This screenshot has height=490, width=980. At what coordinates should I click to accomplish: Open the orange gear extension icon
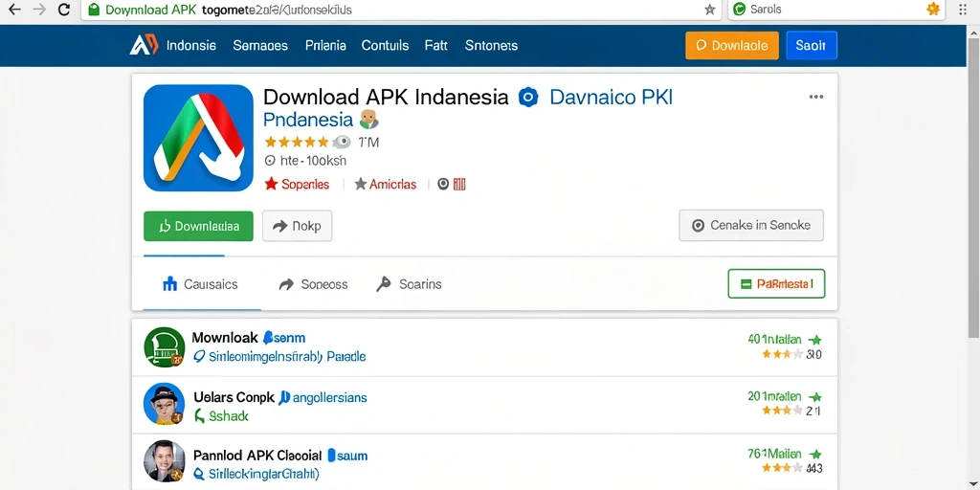pyautogui.click(x=933, y=9)
